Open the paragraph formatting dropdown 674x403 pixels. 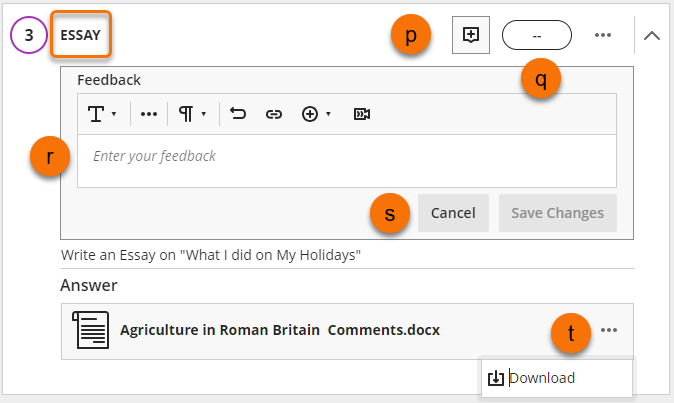click(191, 114)
